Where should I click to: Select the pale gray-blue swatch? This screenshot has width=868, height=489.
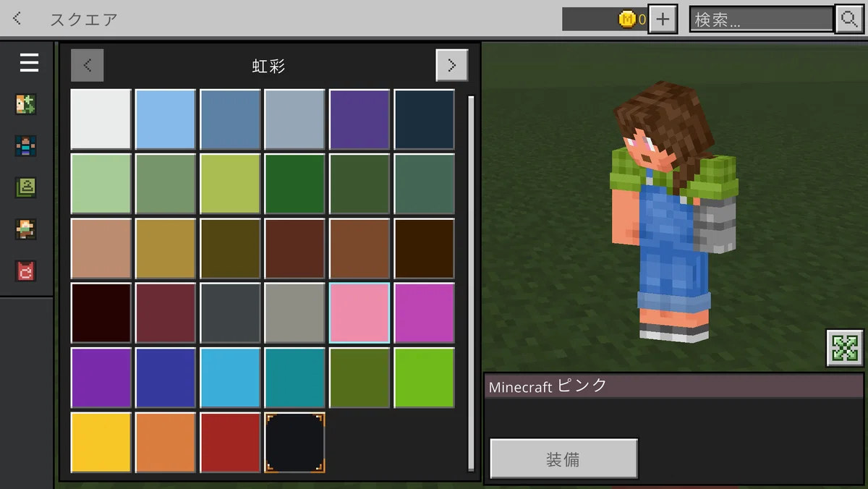point(295,119)
